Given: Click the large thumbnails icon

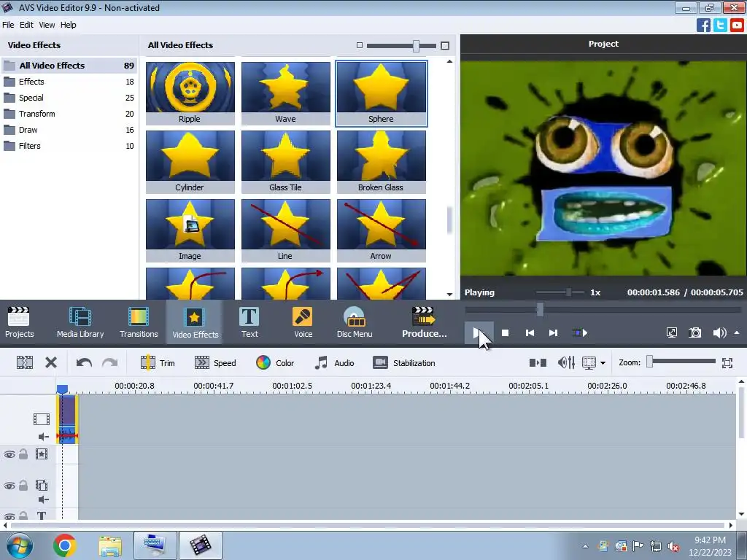Looking at the screenshot, I should (445, 46).
